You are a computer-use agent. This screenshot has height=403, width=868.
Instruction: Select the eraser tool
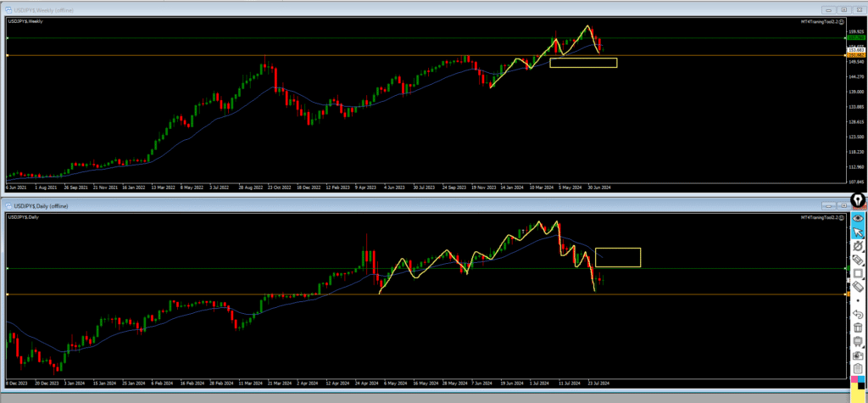click(858, 287)
